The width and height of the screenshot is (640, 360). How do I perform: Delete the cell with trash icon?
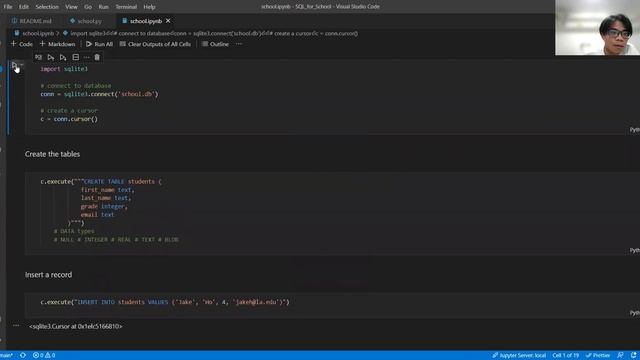[97, 57]
